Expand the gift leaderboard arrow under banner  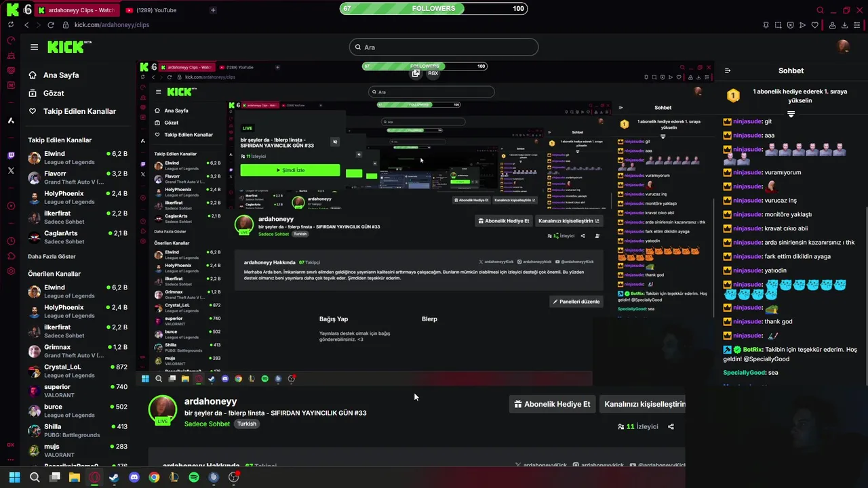point(791,115)
